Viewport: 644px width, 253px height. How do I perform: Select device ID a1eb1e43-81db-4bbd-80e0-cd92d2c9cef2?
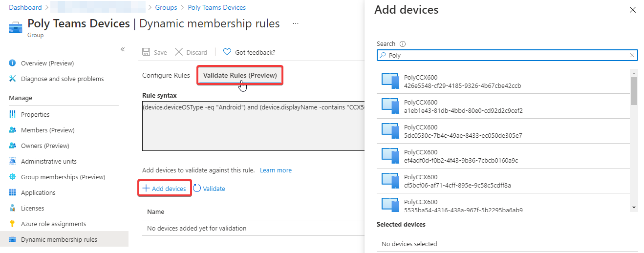coord(463,111)
